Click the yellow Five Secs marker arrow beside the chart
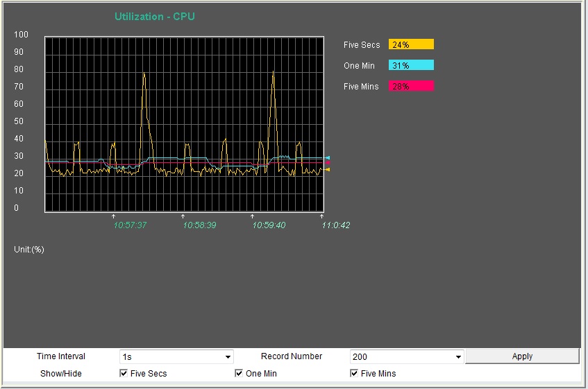588x389 pixels. point(327,169)
